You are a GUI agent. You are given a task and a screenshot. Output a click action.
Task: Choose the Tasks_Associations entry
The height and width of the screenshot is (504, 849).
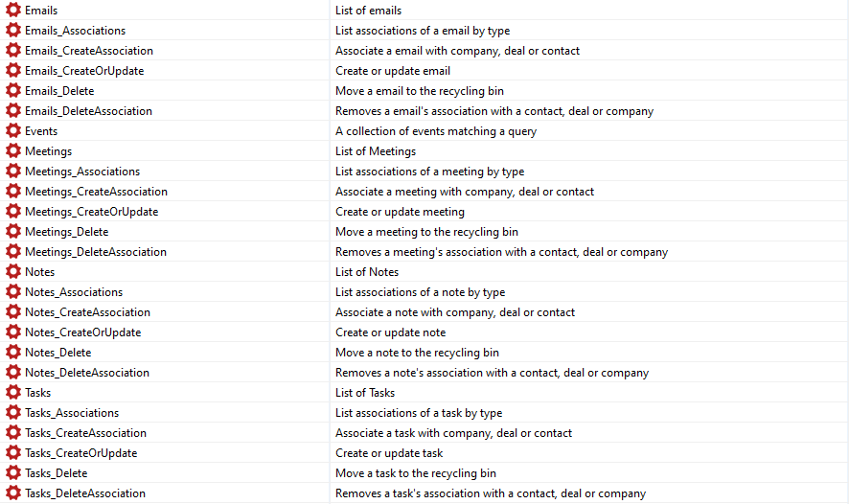tap(72, 413)
